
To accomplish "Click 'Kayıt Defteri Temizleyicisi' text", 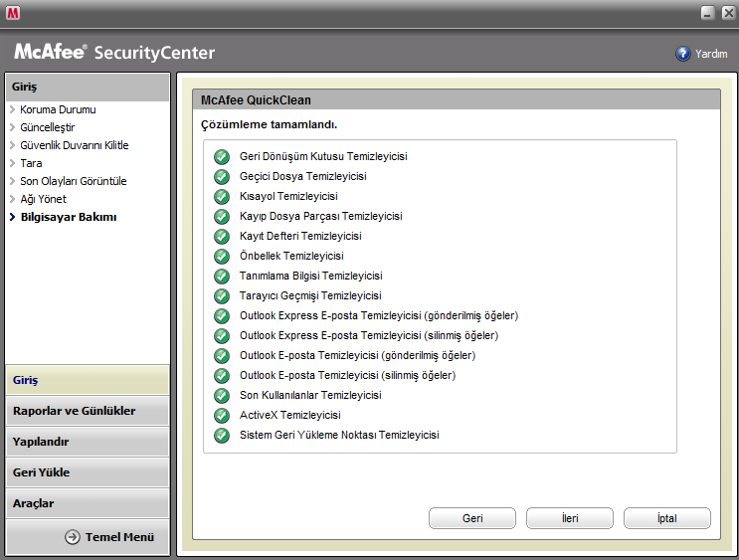I will [x=300, y=236].
